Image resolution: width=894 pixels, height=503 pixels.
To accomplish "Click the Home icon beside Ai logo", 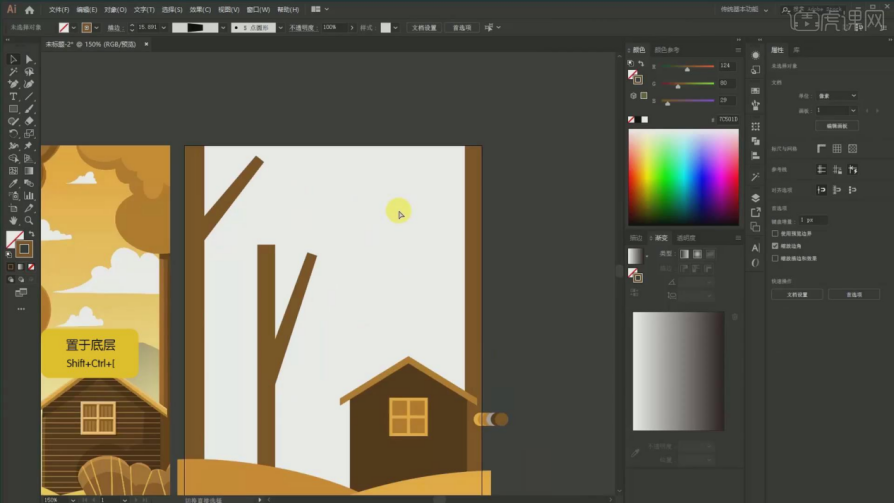I will tap(30, 9).
